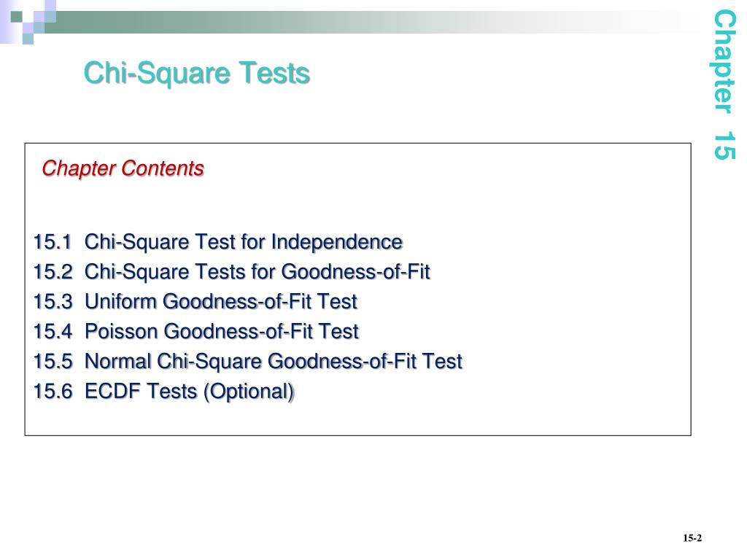Image resolution: width=747 pixels, height=560 pixels.
Task: Click the number 15 in side label
Action: [725, 146]
